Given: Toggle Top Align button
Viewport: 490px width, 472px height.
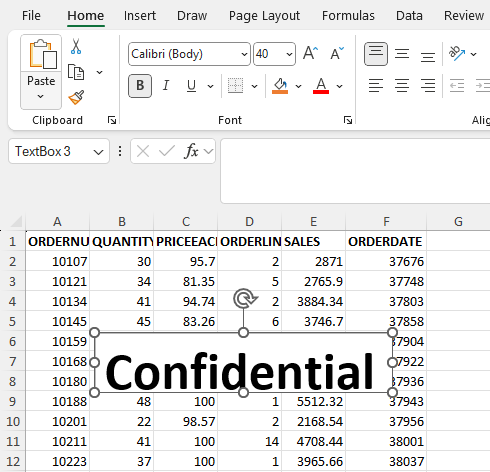Looking at the screenshot, I should coord(376,54).
